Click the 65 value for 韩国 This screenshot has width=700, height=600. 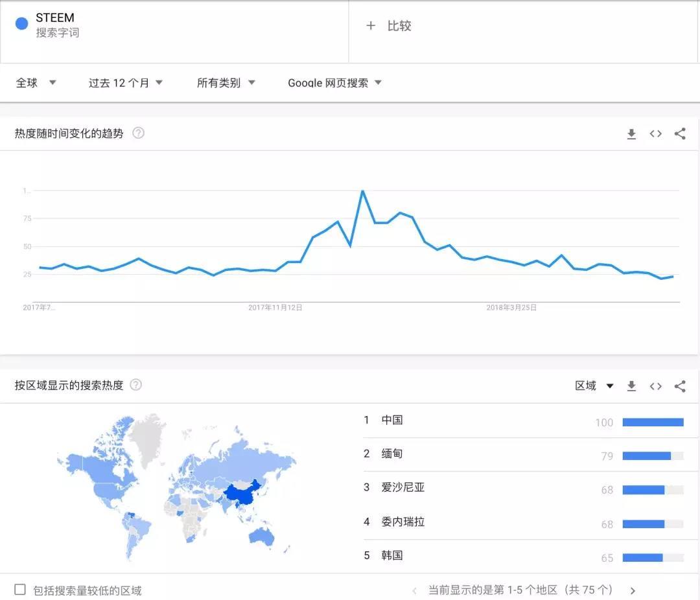pos(607,558)
